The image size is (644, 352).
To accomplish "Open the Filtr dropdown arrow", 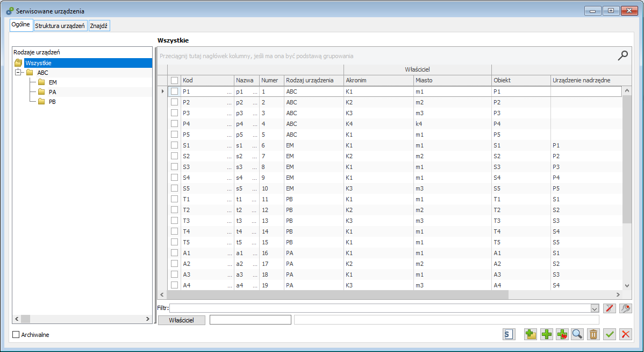I will pos(595,308).
